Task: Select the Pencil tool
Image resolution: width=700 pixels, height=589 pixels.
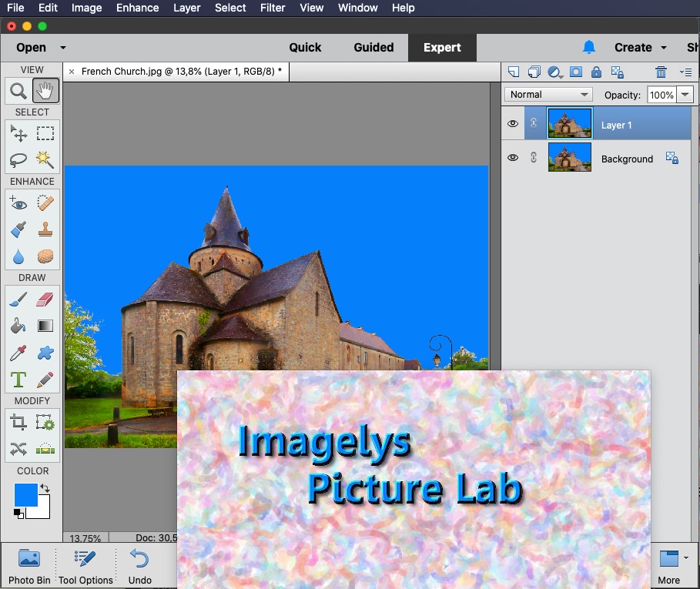Action: [45, 380]
